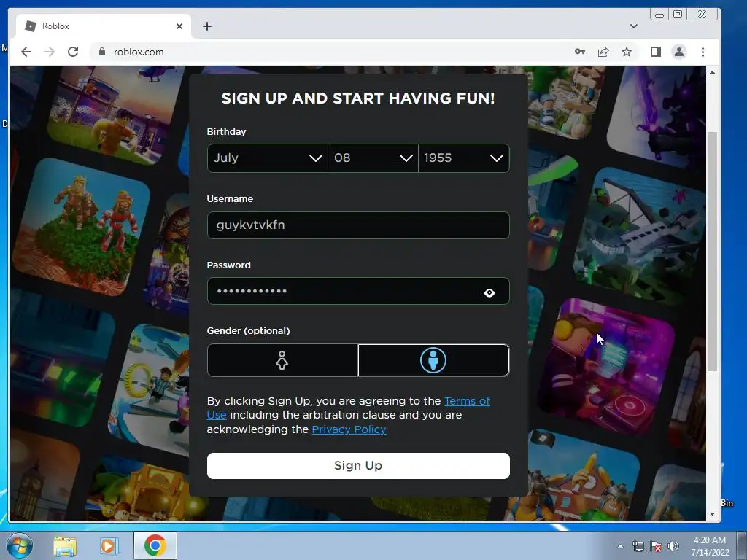Open the tab search chevron
Screen dimensions: 747x560
point(634,26)
